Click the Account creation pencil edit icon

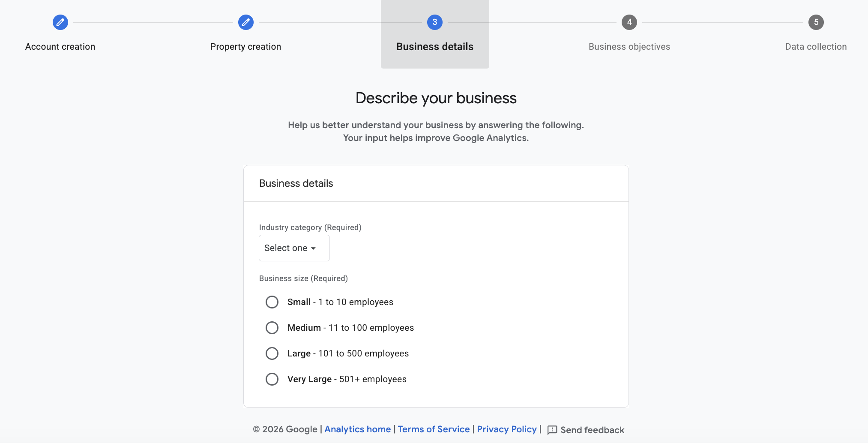pyautogui.click(x=60, y=22)
